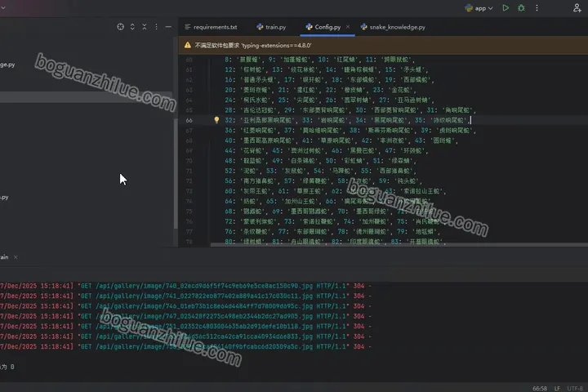Click line number 66 in gutter
The width and height of the screenshot is (588, 392).
pos(189,120)
